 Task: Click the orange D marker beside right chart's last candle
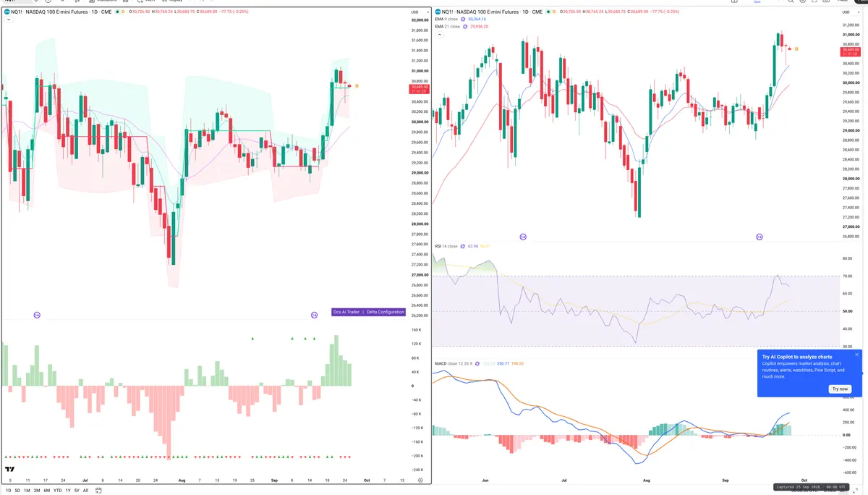[x=796, y=48]
